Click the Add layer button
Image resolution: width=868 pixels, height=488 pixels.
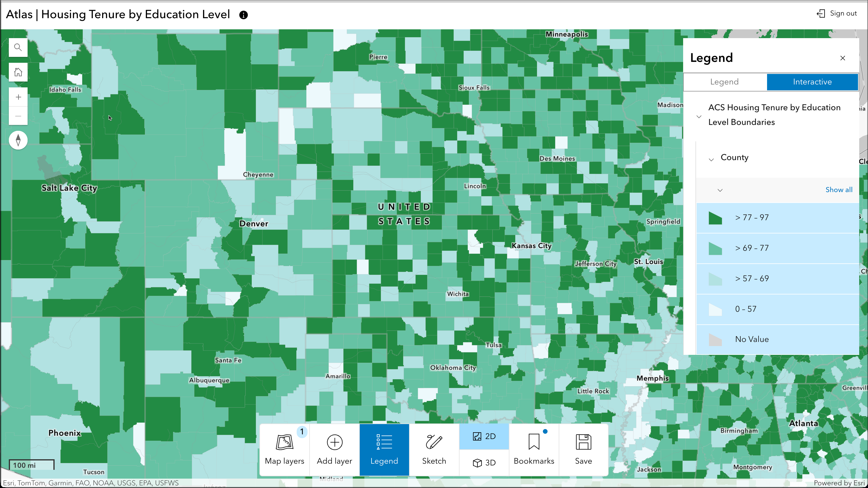click(334, 450)
